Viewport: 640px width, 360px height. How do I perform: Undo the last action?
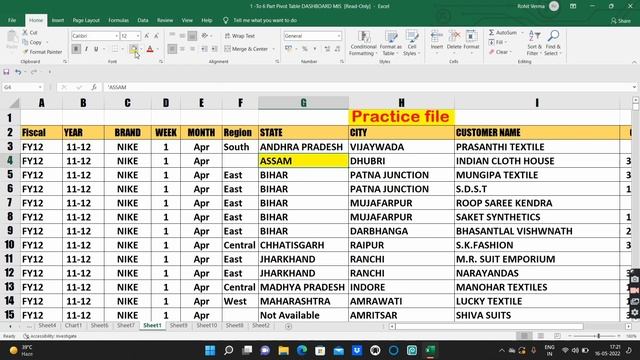click(18, 72)
